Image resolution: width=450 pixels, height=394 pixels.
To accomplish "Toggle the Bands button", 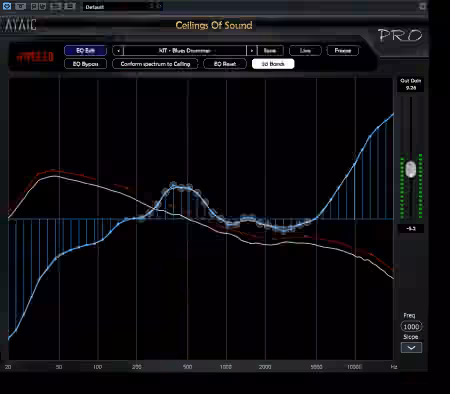I will point(273,64).
